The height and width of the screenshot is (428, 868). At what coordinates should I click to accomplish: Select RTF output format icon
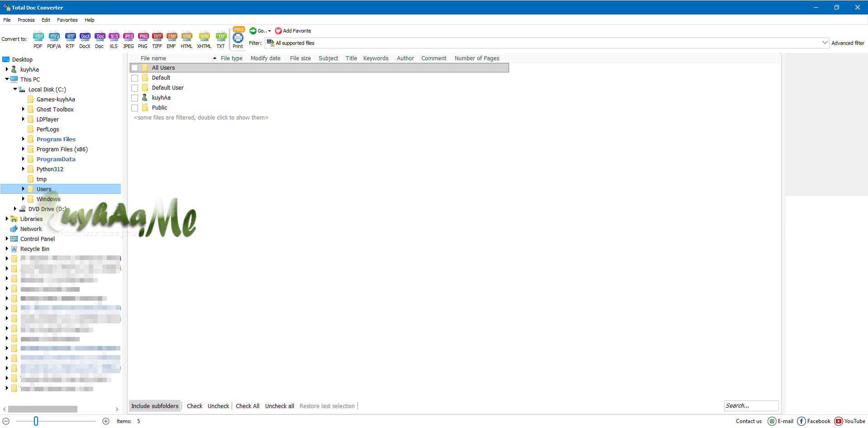[70, 39]
